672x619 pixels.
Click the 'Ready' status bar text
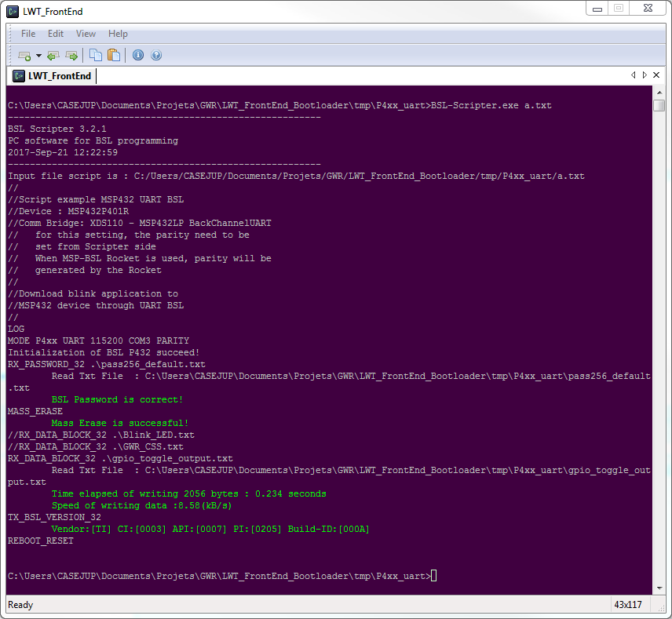[20, 605]
